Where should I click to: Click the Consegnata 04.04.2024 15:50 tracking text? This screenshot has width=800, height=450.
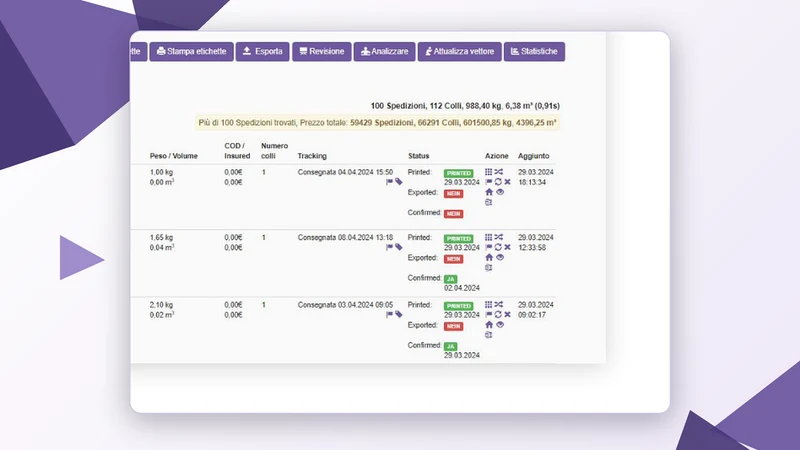coord(345,172)
